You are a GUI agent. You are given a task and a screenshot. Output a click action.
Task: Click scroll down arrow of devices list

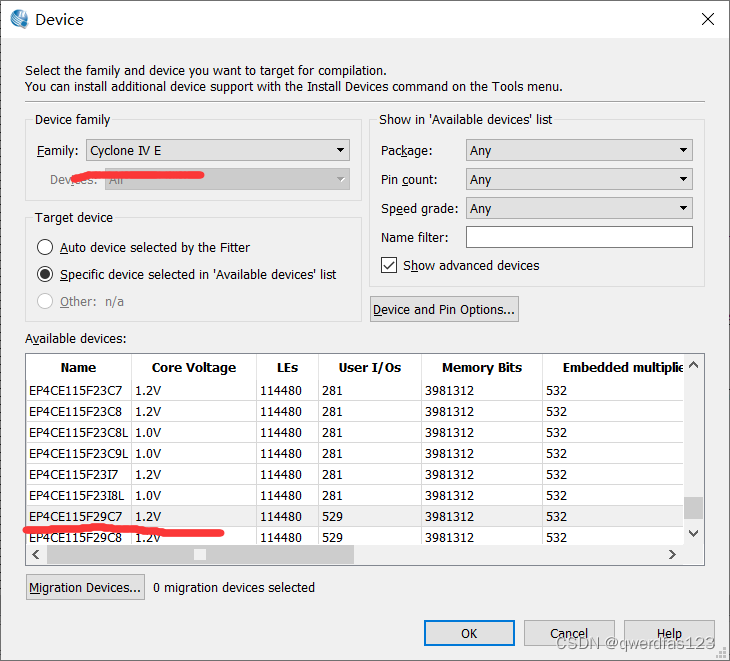pyautogui.click(x=693, y=533)
